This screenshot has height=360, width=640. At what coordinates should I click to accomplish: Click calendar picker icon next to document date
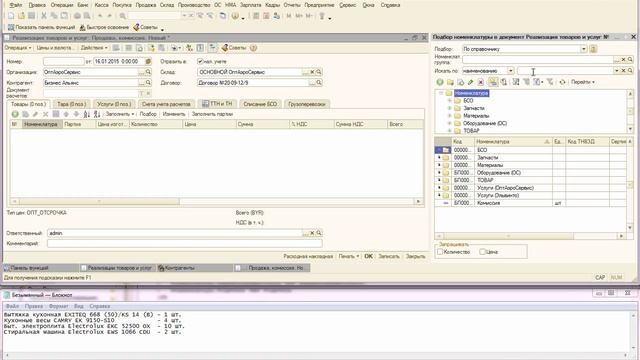click(148, 61)
